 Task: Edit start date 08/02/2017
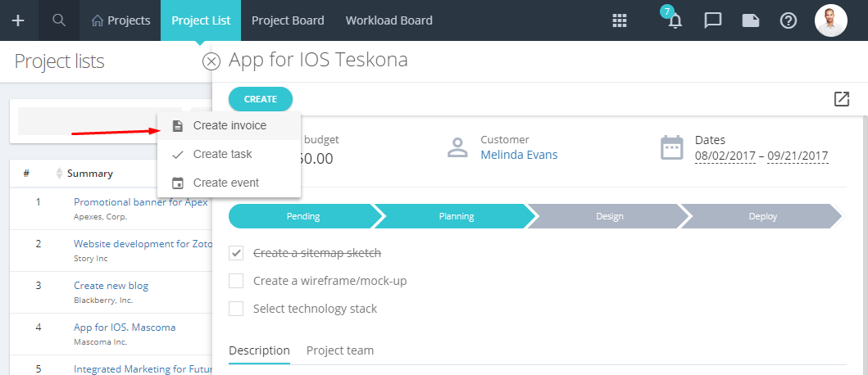pos(725,156)
